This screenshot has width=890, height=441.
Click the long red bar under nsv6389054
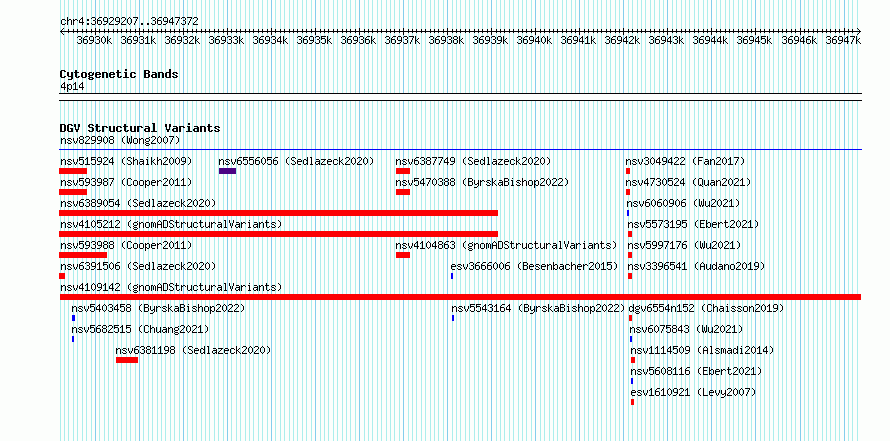[x=279, y=213]
